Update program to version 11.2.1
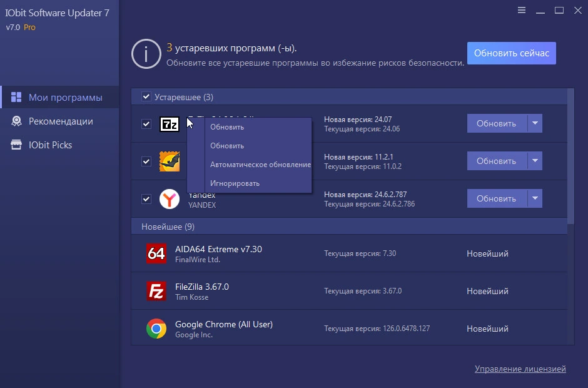 497,161
